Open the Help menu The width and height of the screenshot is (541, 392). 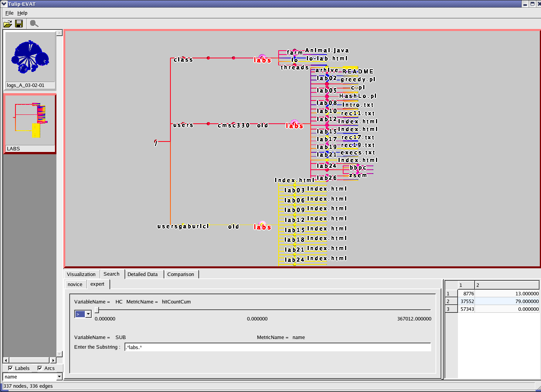[22, 13]
